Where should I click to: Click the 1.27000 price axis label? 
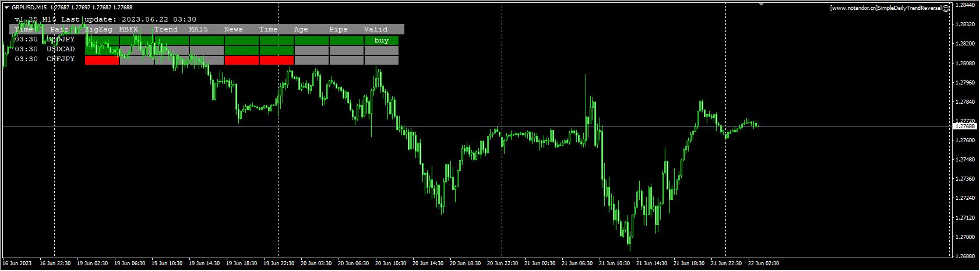[x=965, y=237]
